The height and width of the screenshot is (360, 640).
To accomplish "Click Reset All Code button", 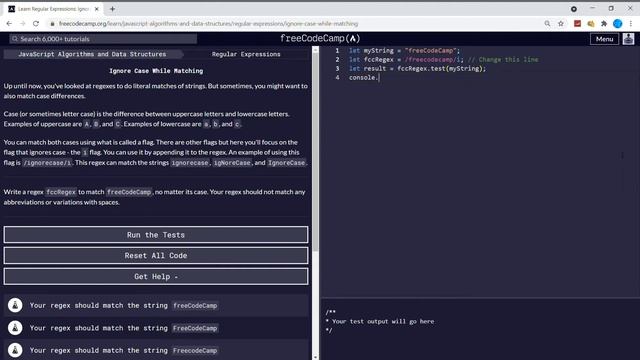I will point(156,256).
